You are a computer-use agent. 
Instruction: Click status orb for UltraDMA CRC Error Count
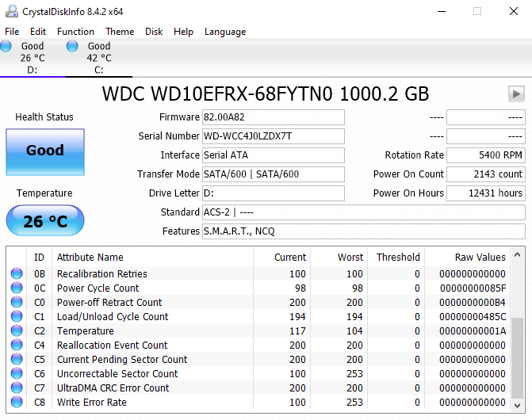[17, 388]
